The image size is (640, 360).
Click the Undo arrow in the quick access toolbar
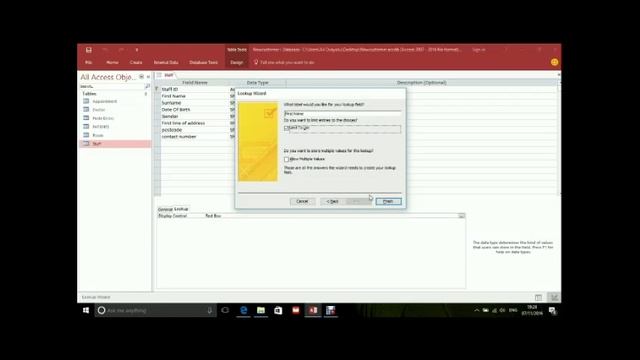[x=105, y=50]
